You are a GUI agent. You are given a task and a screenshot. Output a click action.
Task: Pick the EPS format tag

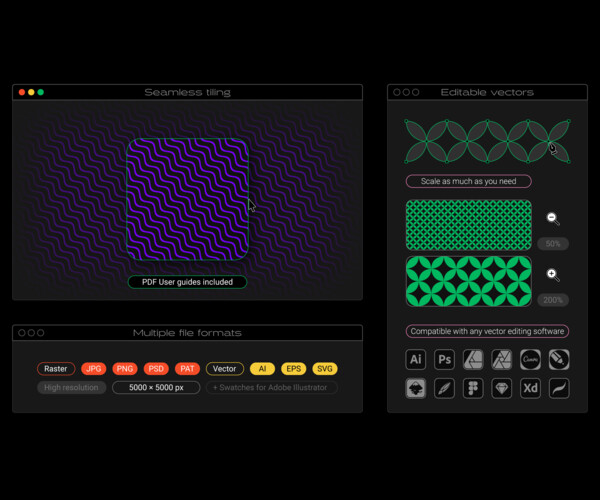tap(293, 369)
